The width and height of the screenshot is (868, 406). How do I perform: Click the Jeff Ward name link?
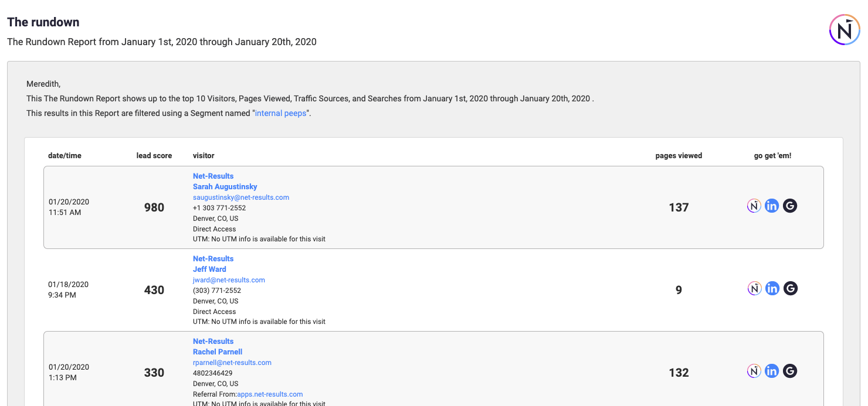(x=209, y=269)
